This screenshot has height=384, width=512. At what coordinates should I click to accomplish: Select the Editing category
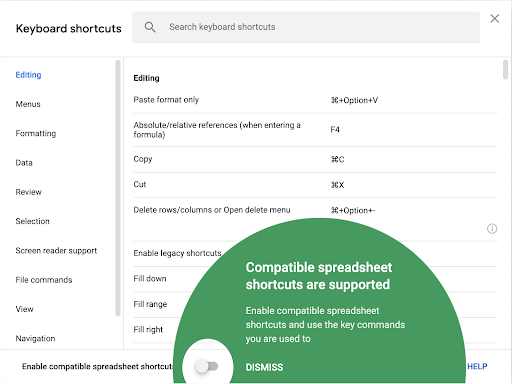[x=28, y=75]
